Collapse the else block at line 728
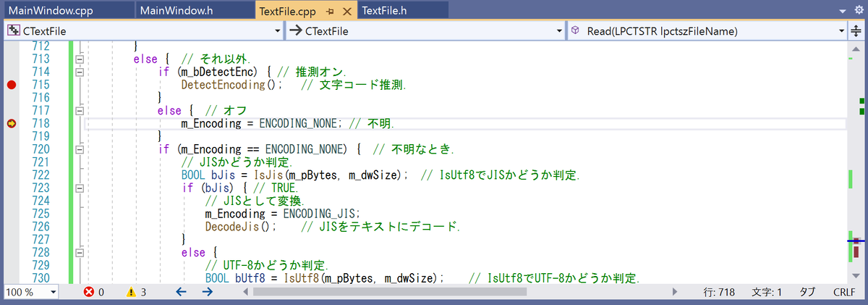This screenshot has height=305, width=868. (x=80, y=253)
